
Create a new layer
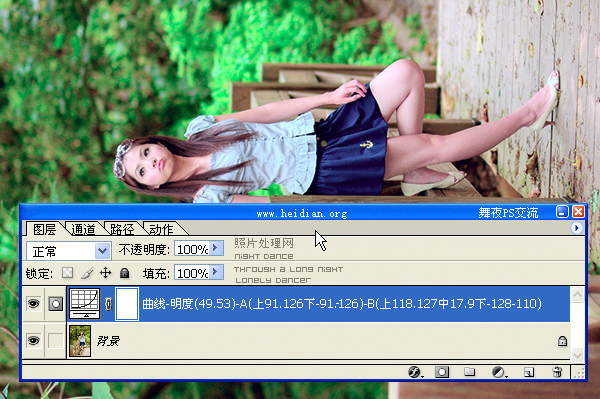click(x=529, y=372)
